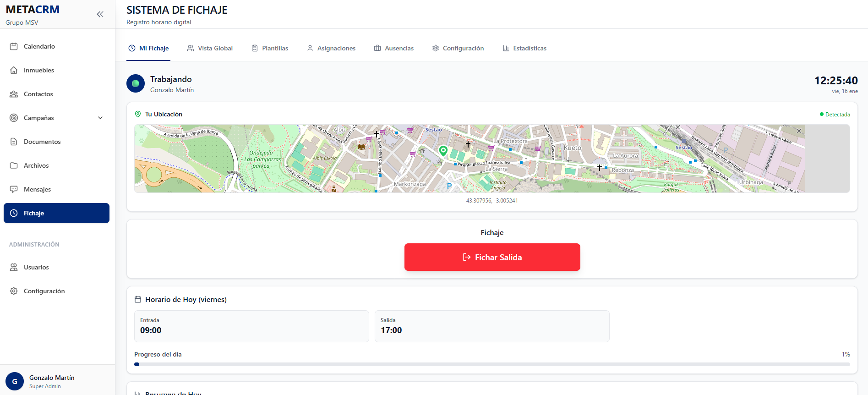Expand the Campañas submenu chevron
The image size is (868, 395).
100,118
